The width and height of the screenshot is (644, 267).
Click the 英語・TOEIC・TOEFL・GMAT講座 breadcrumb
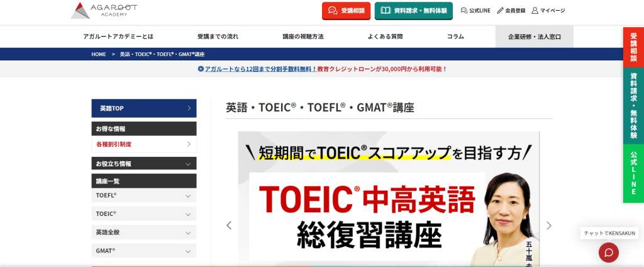pyautogui.click(x=162, y=54)
